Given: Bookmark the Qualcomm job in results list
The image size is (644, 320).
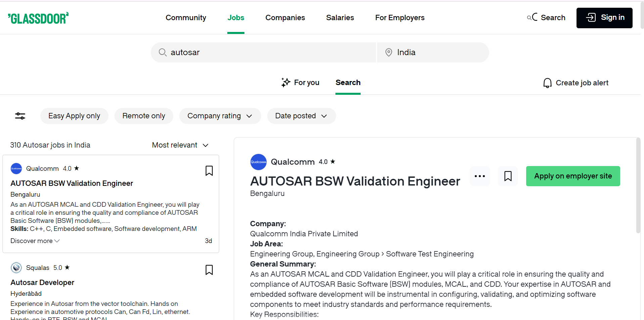Looking at the screenshot, I should 209,171.
